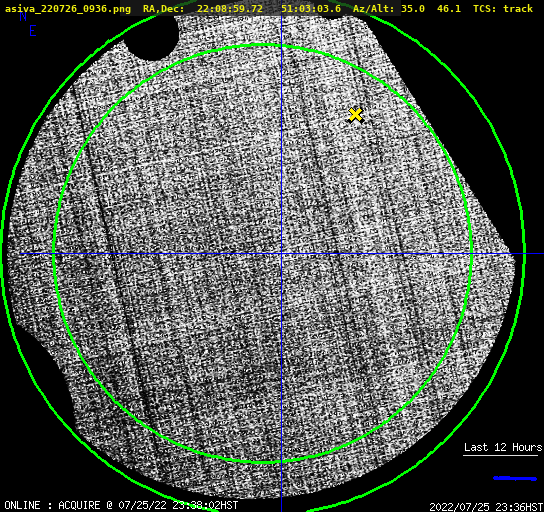This screenshot has width=544, height=512.
Task: Click the altitude value 46.1
Action: (449, 9)
